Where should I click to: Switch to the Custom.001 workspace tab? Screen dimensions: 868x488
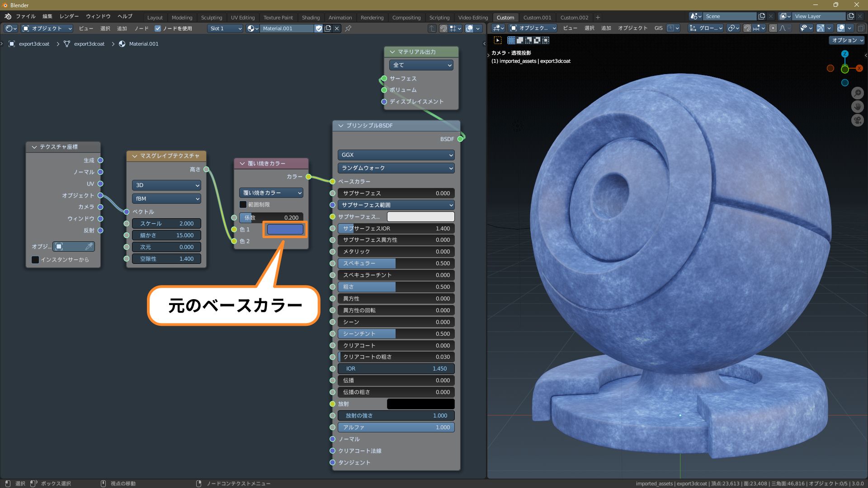pyautogui.click(x=537, y=18)
